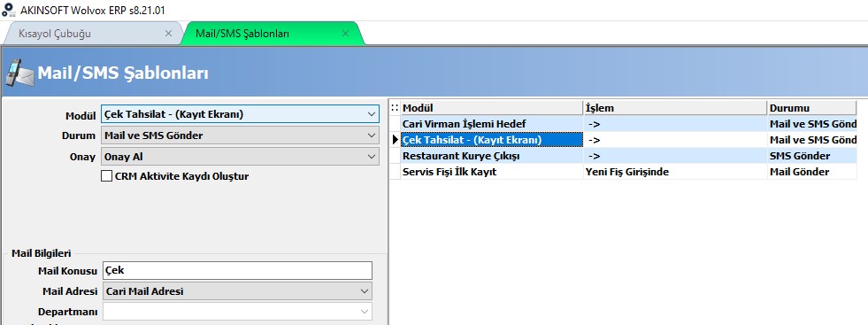Sort by the İşlem column header

pos(675,108)
